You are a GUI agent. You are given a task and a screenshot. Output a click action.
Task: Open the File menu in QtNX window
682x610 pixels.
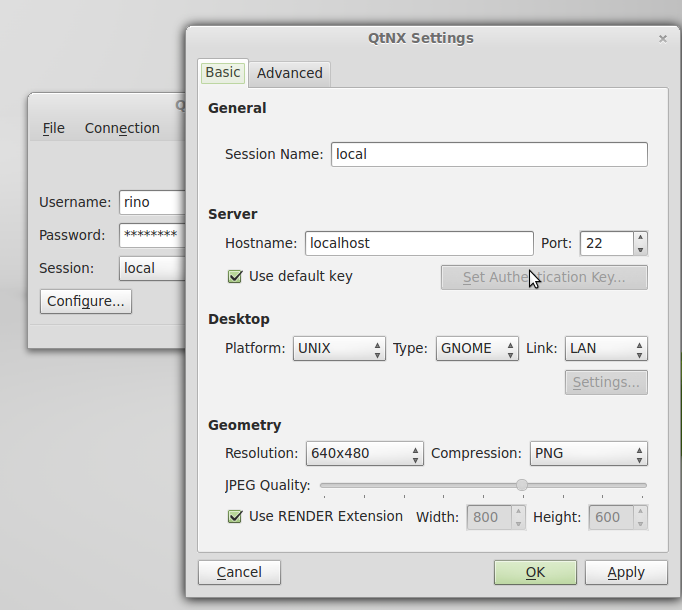click(53, 128)
